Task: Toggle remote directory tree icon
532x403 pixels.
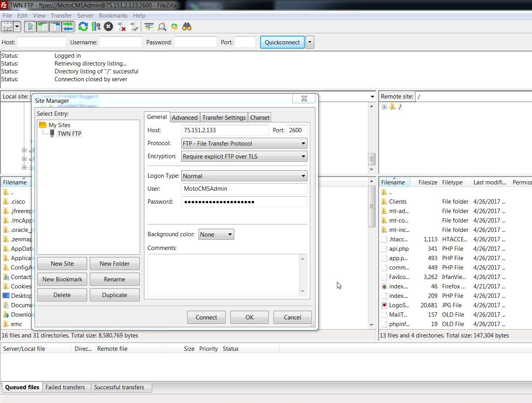Action: click(x=55, y=27)
